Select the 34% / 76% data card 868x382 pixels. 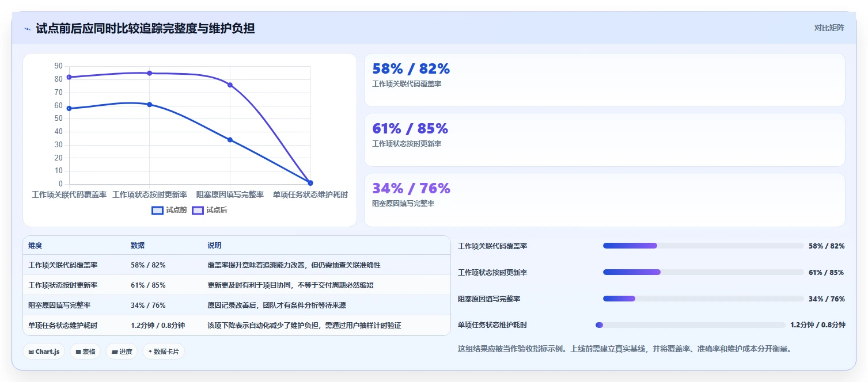[x=605, y=200]
